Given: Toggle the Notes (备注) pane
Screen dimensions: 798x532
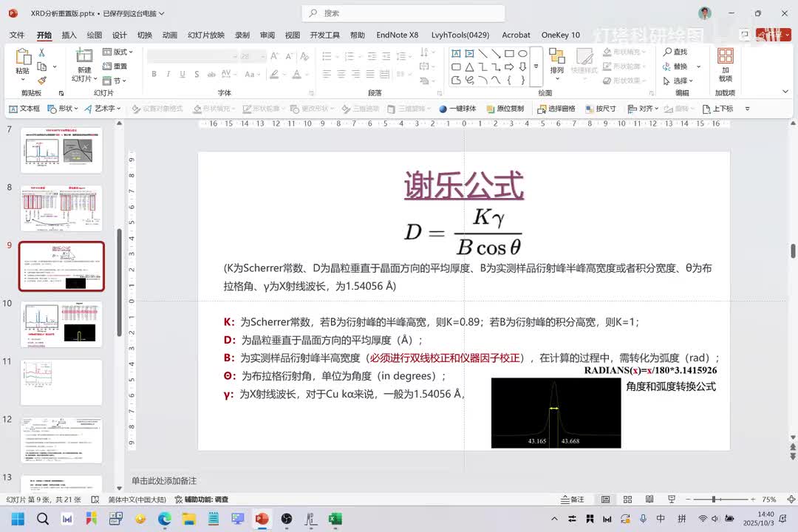Looking at the screenshot, I should click(573, 499).
